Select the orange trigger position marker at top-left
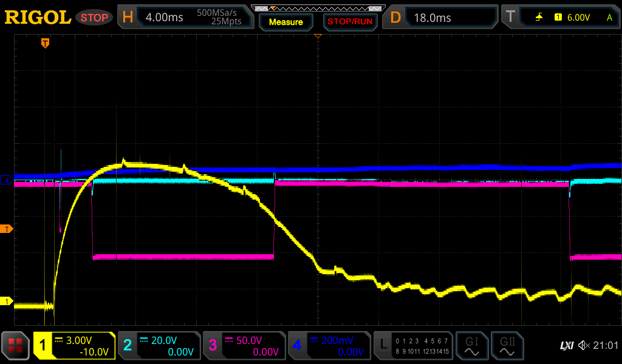The width and height of the screenshot is (622, 364). (x=45, y=43)
